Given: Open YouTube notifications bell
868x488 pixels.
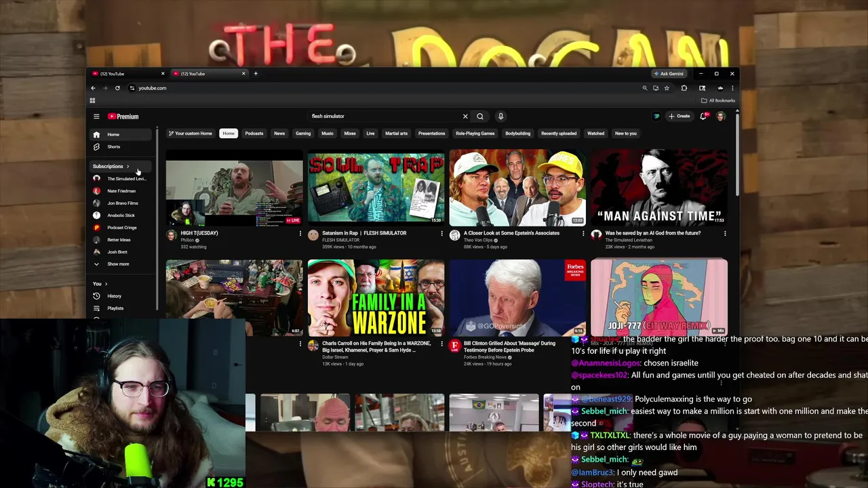Looking at the screenshot, I should click(703, 117).
